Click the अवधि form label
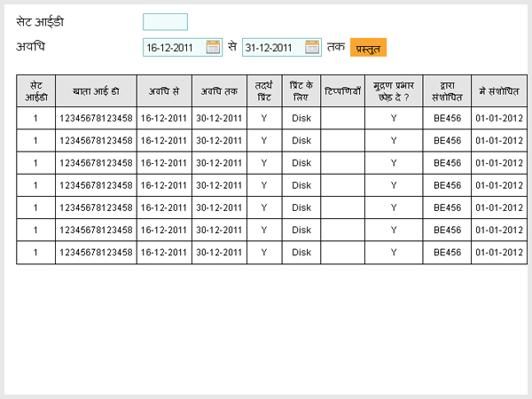The image size is (532, 399). 30,46
